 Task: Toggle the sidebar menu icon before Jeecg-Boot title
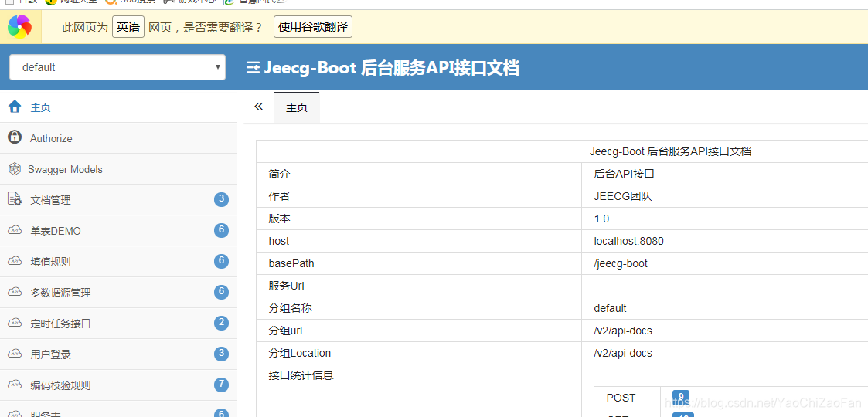253,68
